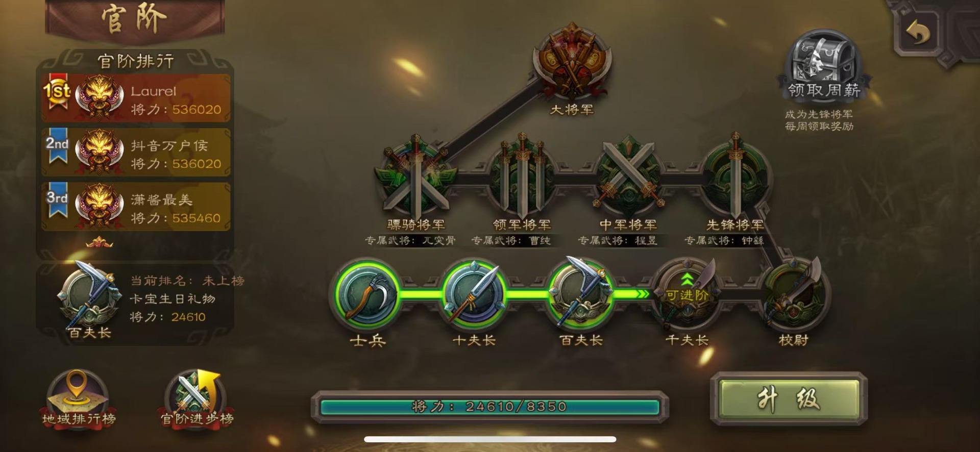
Task: Click the 升级 upgrade button
Action: [789, 399]
